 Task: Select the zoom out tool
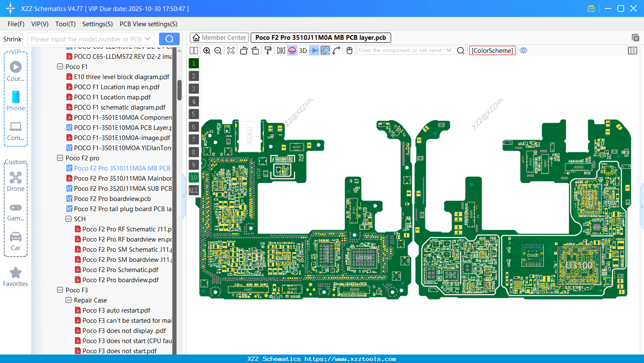[x=217, y=50]
